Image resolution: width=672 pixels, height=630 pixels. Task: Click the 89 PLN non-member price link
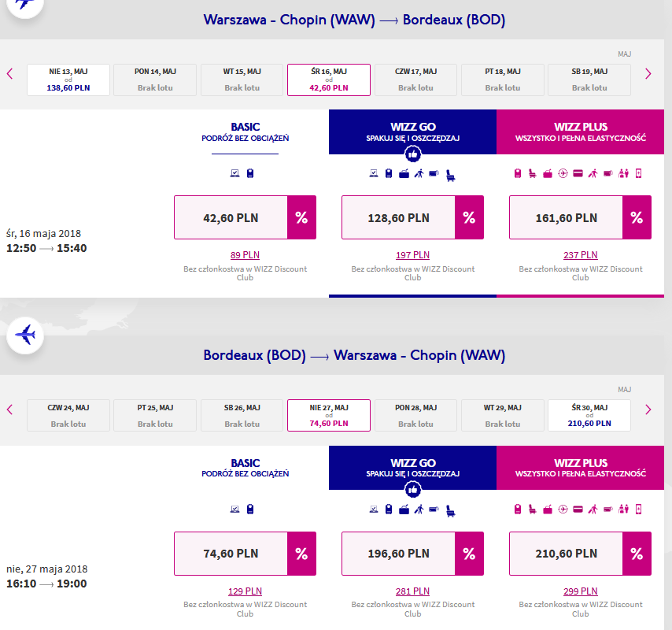(245, 255)
